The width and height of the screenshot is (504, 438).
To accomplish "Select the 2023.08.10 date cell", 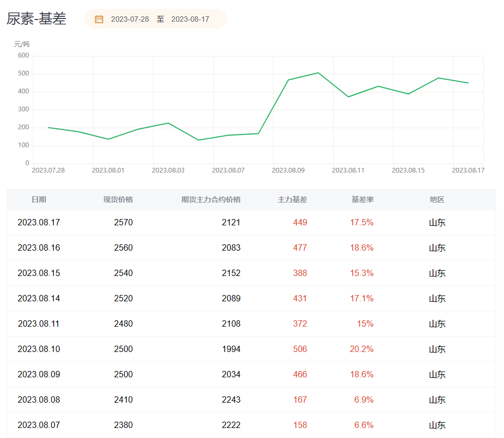I will point(39,349).
